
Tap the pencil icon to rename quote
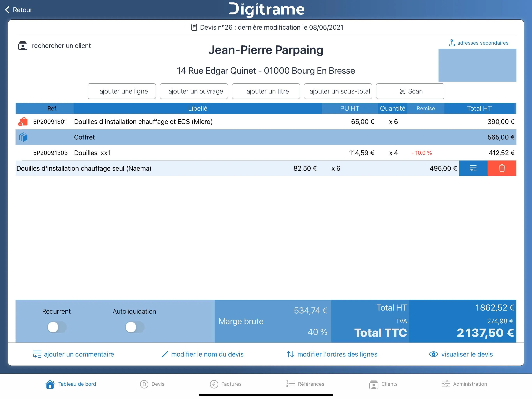165,354
